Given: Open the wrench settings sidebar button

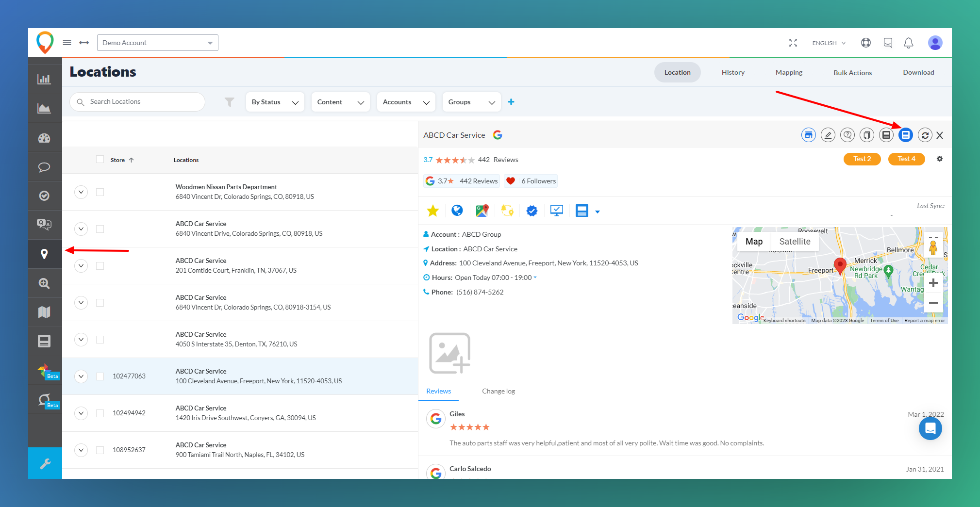Looking at the screenshot, I should (x=45, y=463).
